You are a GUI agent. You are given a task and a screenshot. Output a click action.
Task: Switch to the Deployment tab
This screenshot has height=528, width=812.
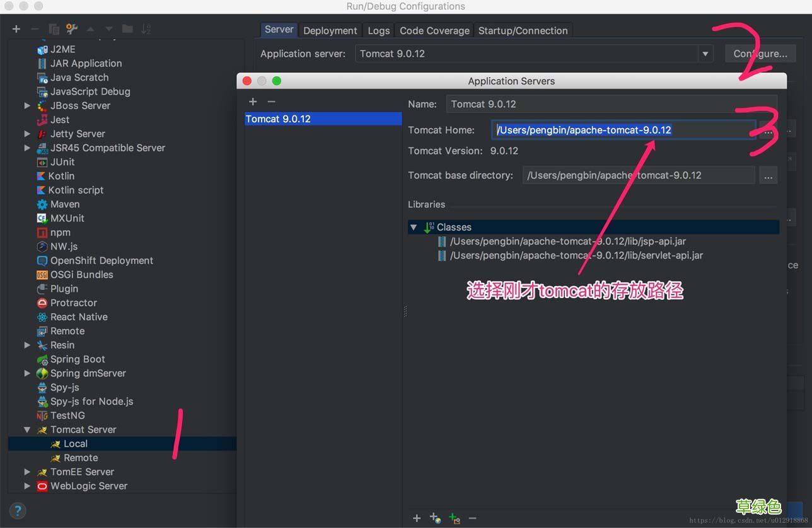[x=330, y=30]
